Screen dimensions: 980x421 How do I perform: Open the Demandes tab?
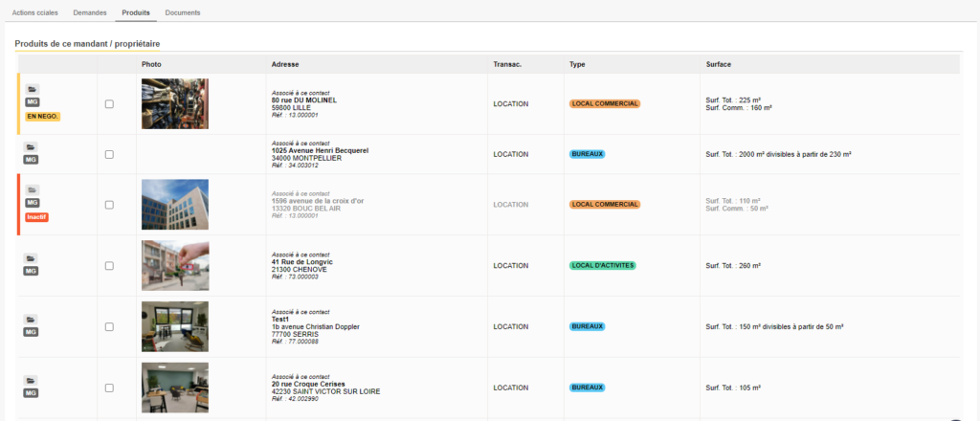pos(90,11)
